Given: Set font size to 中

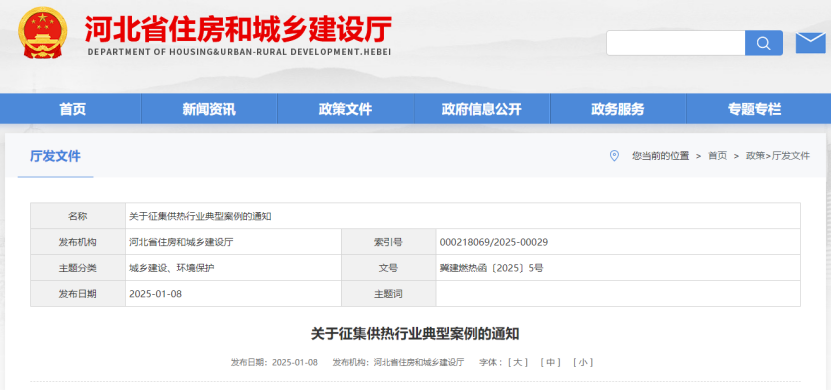Looking at the screenshot, I should (551, 362).
